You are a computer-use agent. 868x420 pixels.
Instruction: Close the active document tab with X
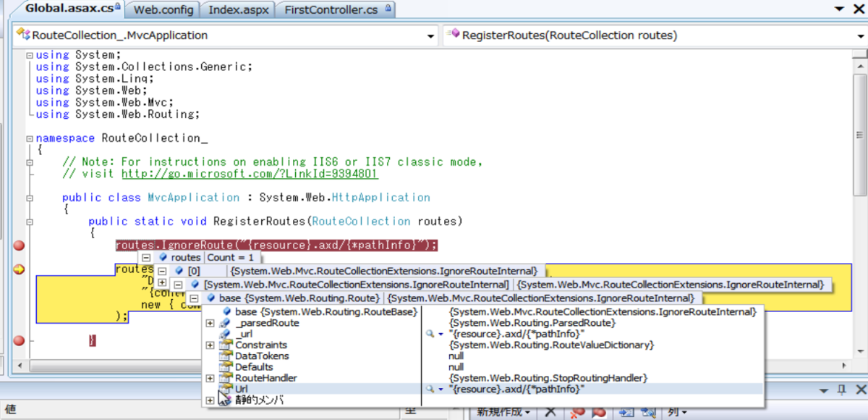point(858,9)
